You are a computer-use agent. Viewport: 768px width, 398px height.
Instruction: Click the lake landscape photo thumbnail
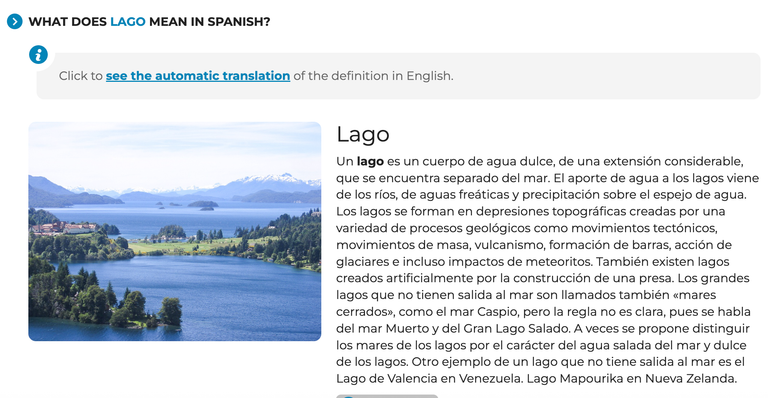click(x=175, y=232)
